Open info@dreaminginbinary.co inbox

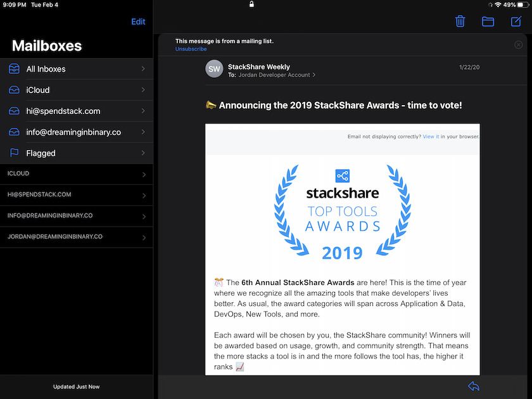click(x=76, y=132)
